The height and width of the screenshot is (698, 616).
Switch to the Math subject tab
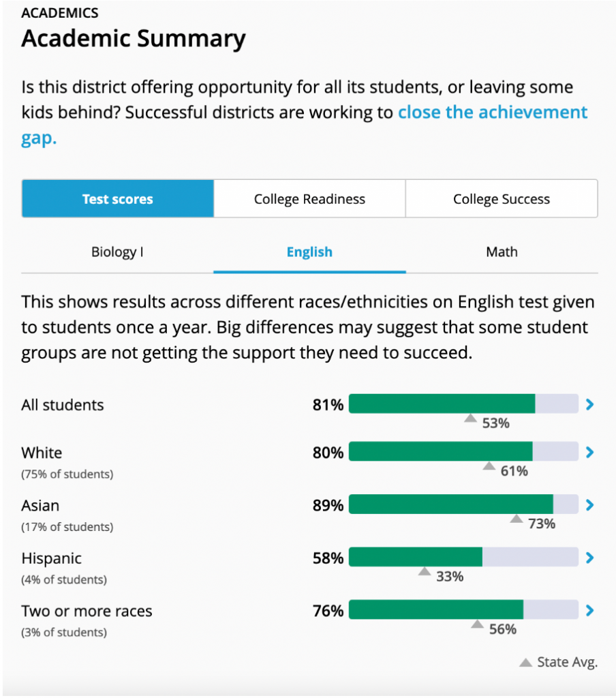pos(502,252)
